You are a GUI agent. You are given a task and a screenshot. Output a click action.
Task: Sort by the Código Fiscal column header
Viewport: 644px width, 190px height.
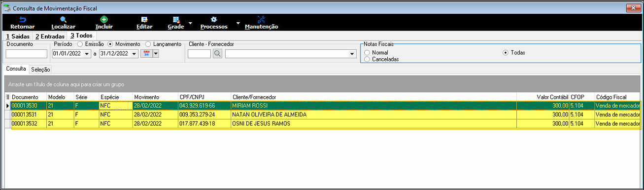[617, 97]
